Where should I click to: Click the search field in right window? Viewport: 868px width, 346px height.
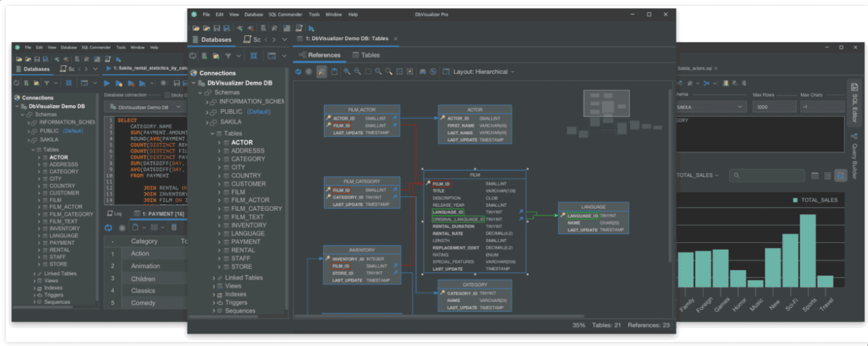pyautogui.click(x=767, y=175)
